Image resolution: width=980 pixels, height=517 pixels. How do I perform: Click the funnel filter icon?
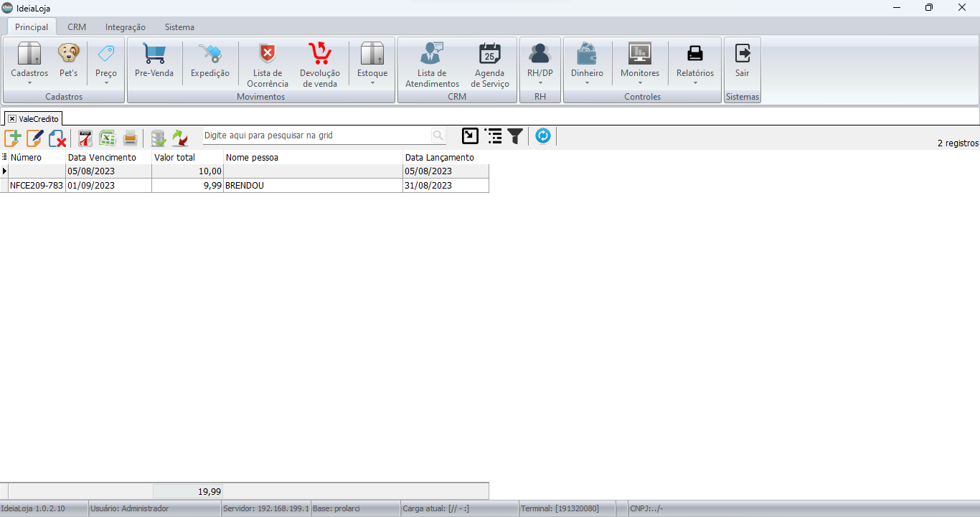(x=515, y=136)
